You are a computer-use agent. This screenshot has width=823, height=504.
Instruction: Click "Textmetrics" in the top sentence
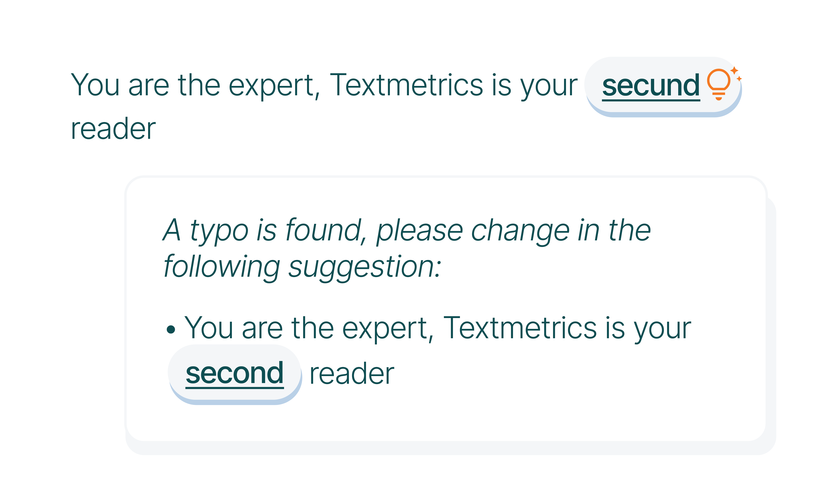coord(406,85)
